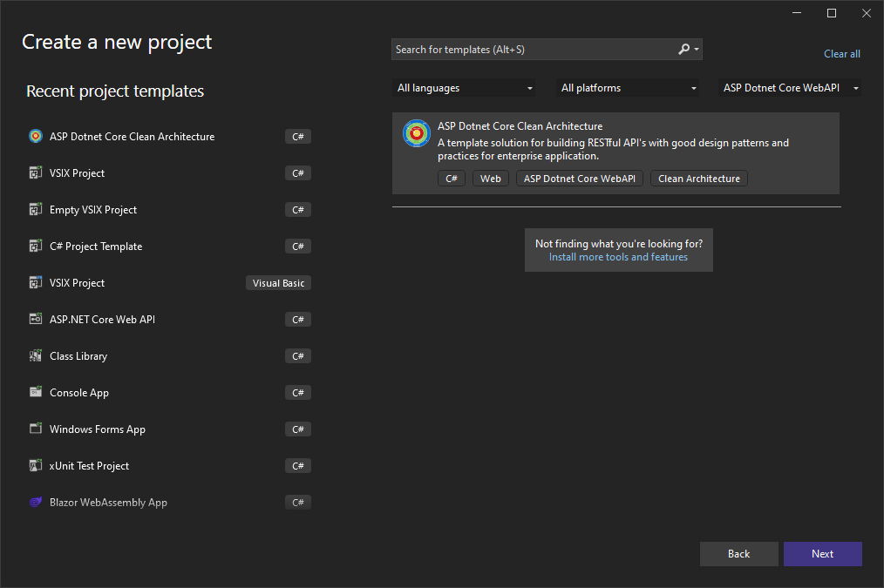Image resolution: width=884 pixels, height=588 pixels.
Task: Select the ASP Dotnet Core Clean Architecture bullseye icon
Action: (35, 136)
